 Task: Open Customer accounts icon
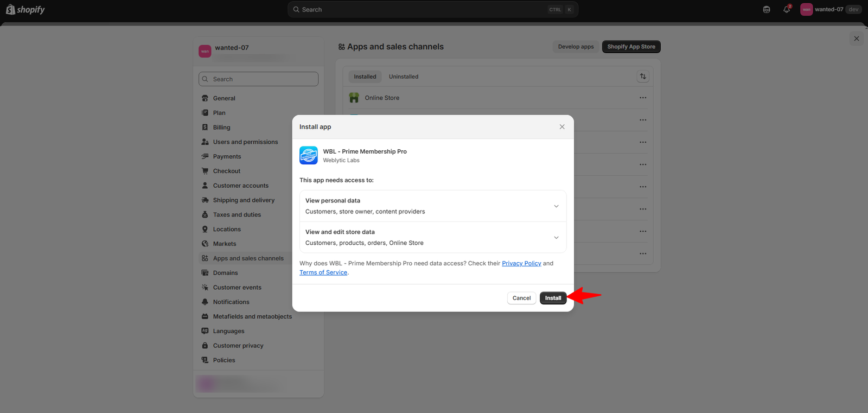205,186
